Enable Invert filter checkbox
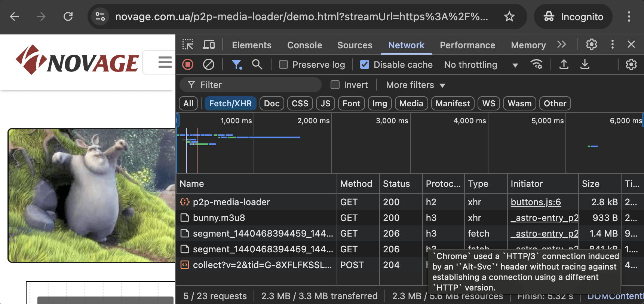The width and height of the screenshot is (644, 304). [335, 85]
